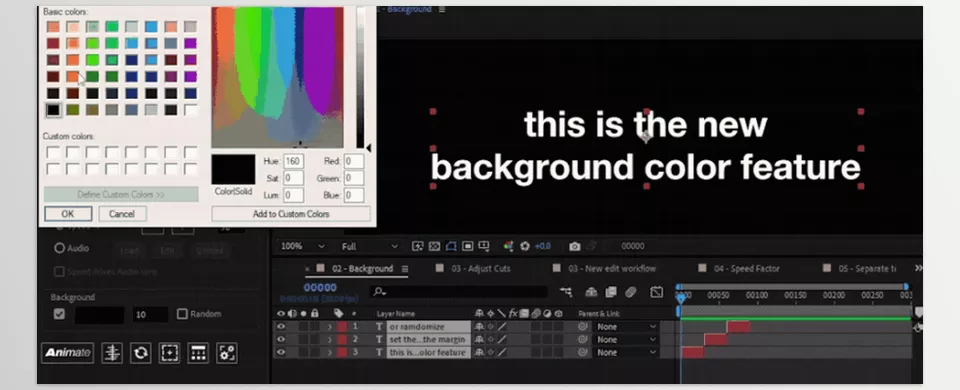
Task: Enable the Background checkbox in plugin panel
Action: 59,314
